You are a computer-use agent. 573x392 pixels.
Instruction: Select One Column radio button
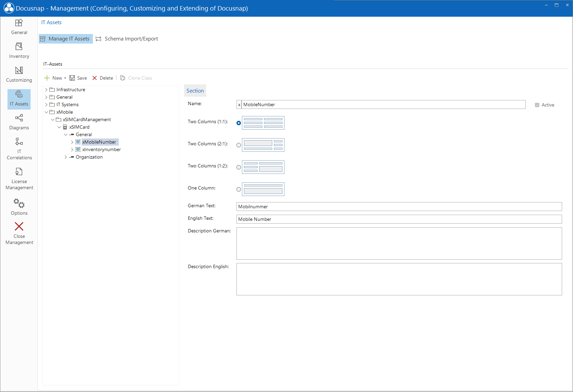click(239, 190)
